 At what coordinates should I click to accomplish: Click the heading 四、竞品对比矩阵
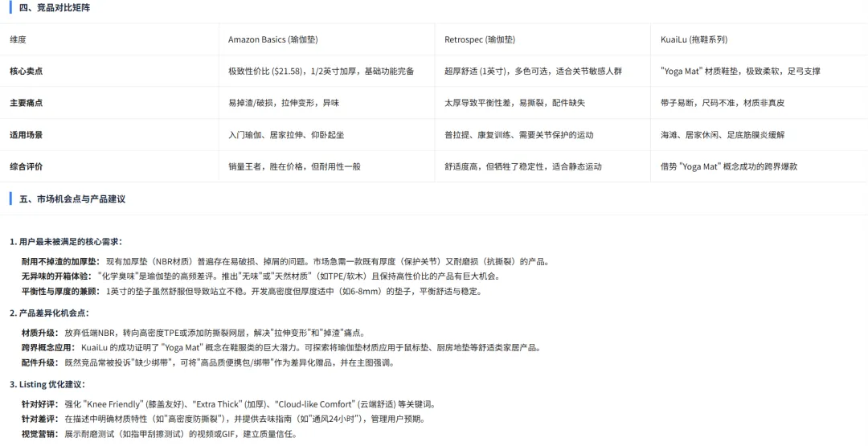pos(55,8)
